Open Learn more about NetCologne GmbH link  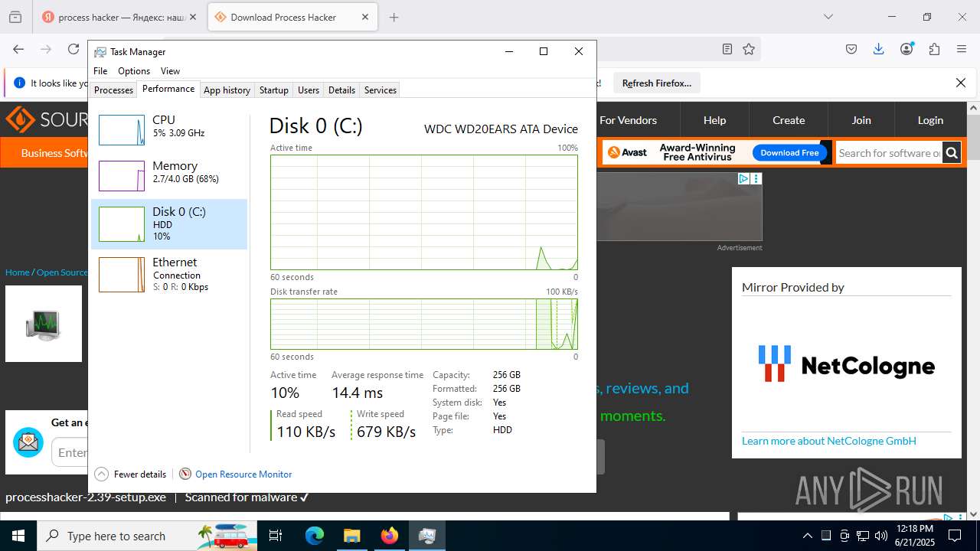coord(829,441)
